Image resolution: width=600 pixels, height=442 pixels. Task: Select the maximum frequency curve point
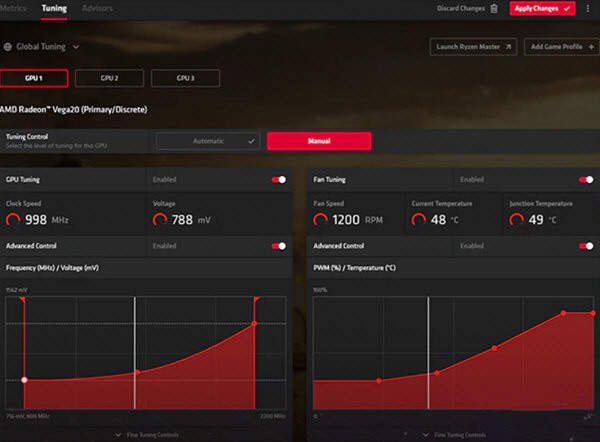(x=254, y=324)
